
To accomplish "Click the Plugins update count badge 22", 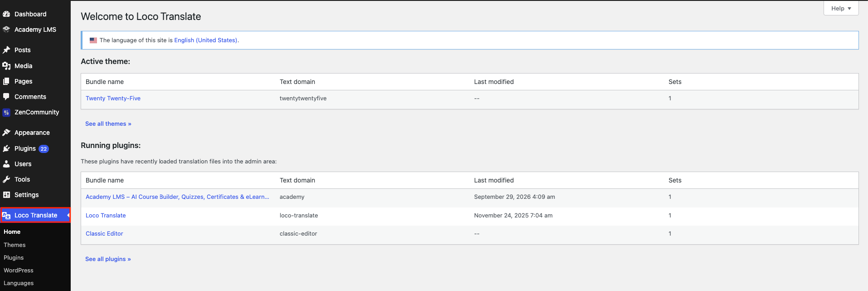I will (x=44, y=149).
